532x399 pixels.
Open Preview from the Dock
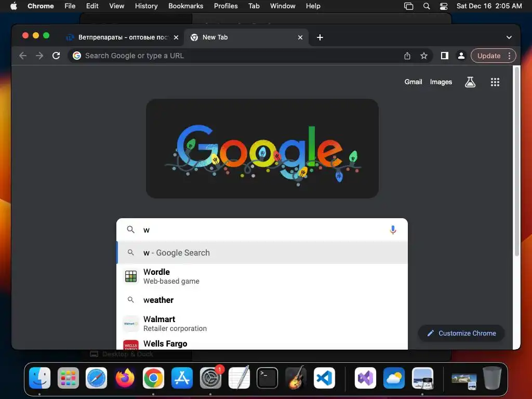click(422, 378)
